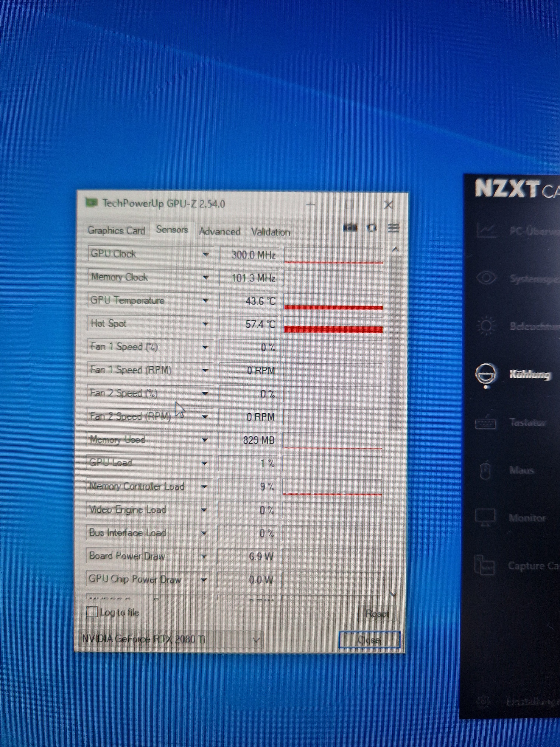This screenshot has height=747, width=560.
Task: Click the Close button in GPU-Z
Action: tap(369, 640)
